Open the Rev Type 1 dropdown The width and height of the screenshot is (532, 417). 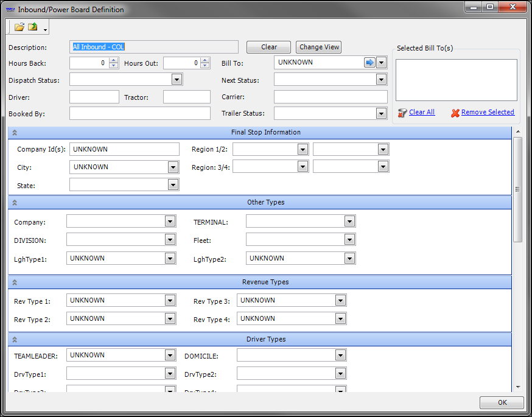pyautogui.click(x=170, y=301)
